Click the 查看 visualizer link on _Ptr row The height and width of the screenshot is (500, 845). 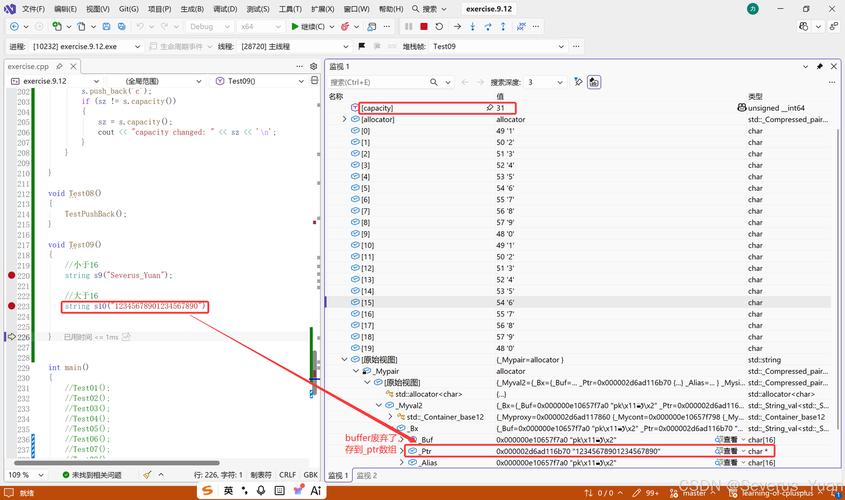(726, 451)
